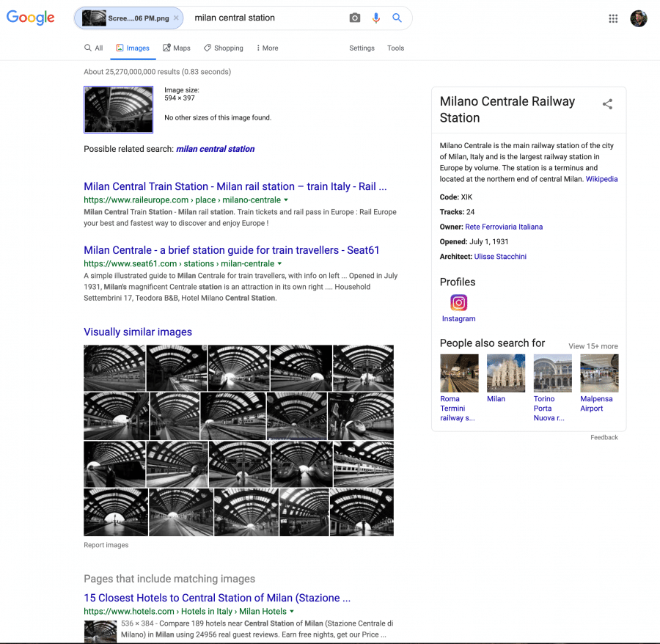This screenshot has height=644, width=660.
Task: Open the Wikipedia link in the knowledge panel
Action: (x=601, y=178)
